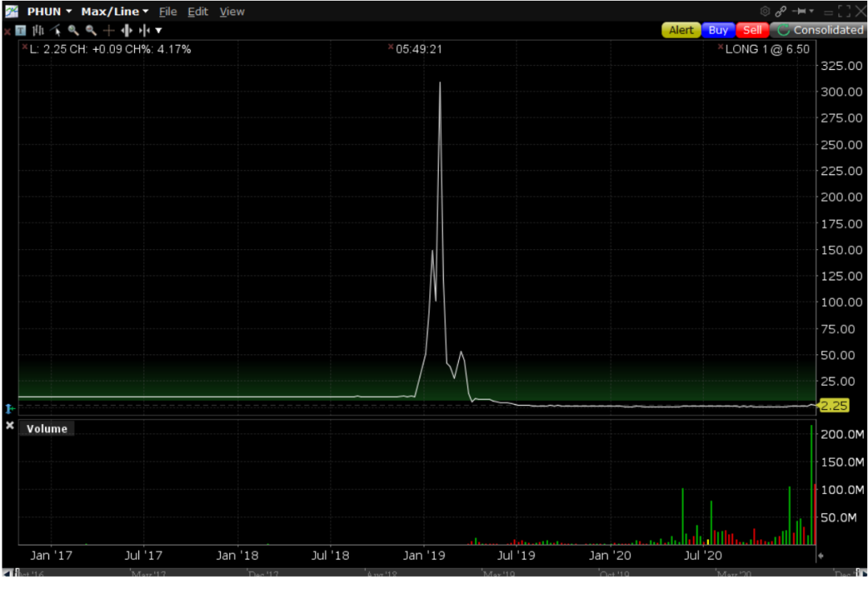Click the second magnifier zoom icon
Image resolution: width=868 pixels, height=609 pixels.
click(91, 31)
